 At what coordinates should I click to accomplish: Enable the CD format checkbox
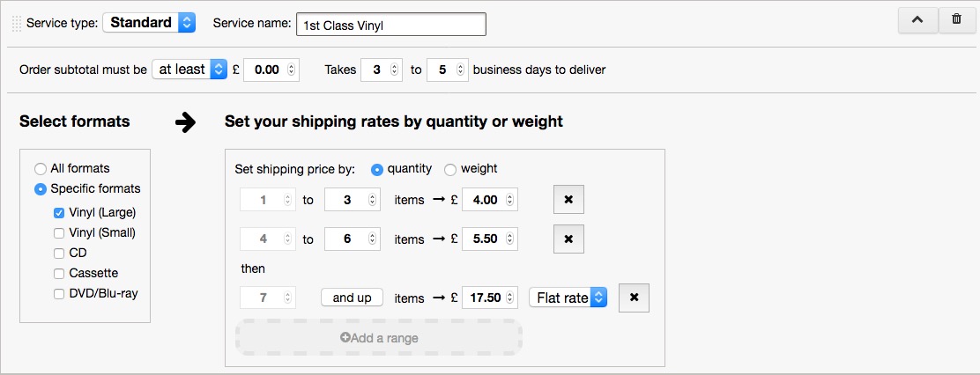tap(59, 254)
